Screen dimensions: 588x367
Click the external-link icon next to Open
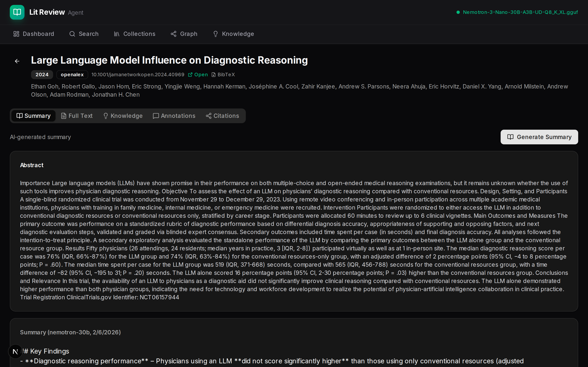pos(190,75)
